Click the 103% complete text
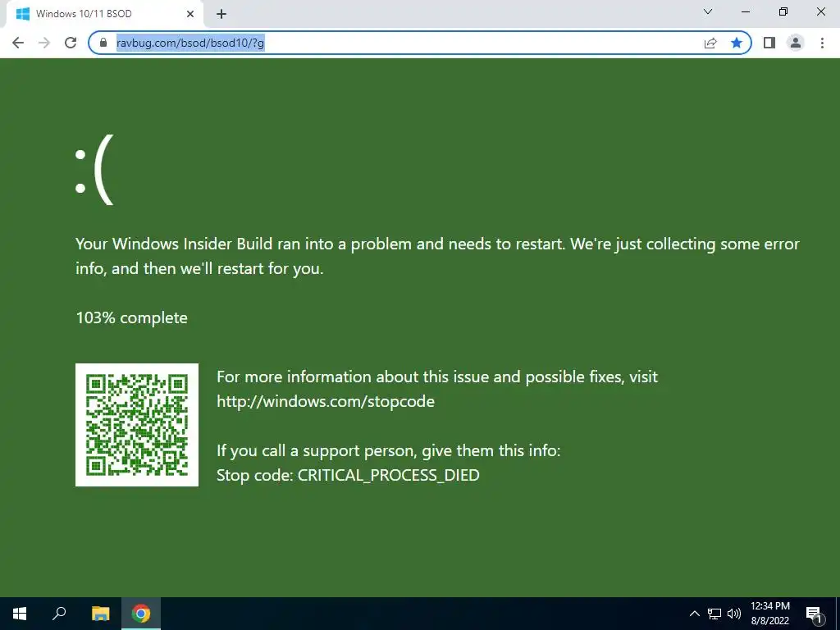Viewport: 840px width, 630px height. pos(132,317)
